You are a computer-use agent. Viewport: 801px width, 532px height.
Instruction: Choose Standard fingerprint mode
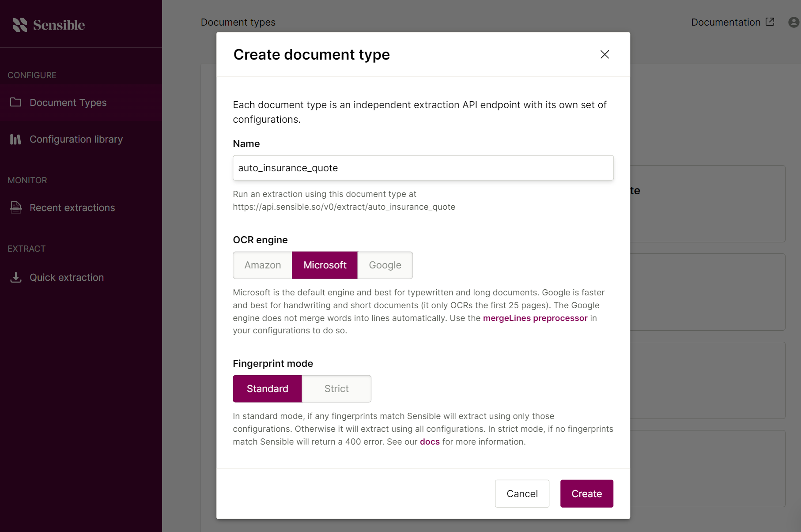pos(268,389)
